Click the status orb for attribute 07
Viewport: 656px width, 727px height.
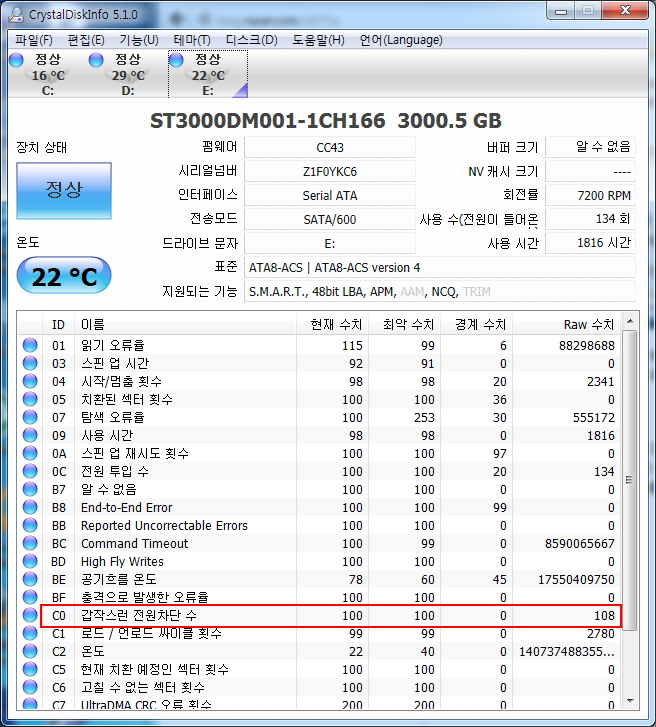[x=30, y=417]
